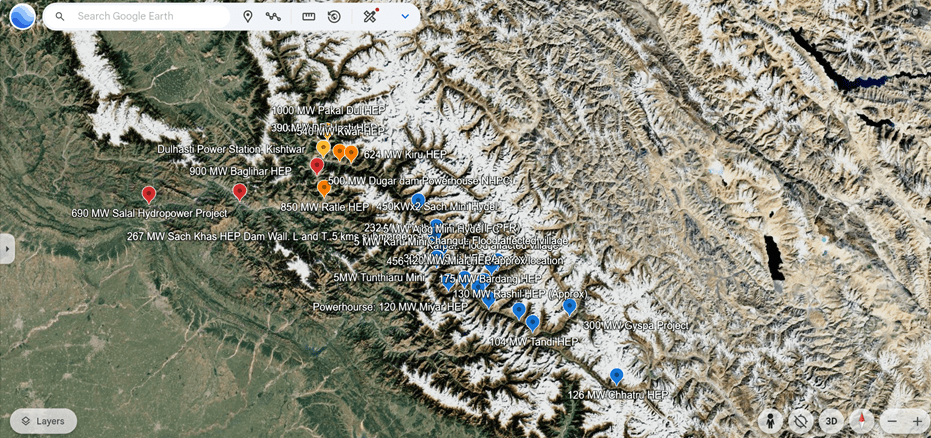This screenshot has width=931, height=438.
Task: Select the red 900 MW Baglihar HEP pin
Action: click(x=239, y=192)
